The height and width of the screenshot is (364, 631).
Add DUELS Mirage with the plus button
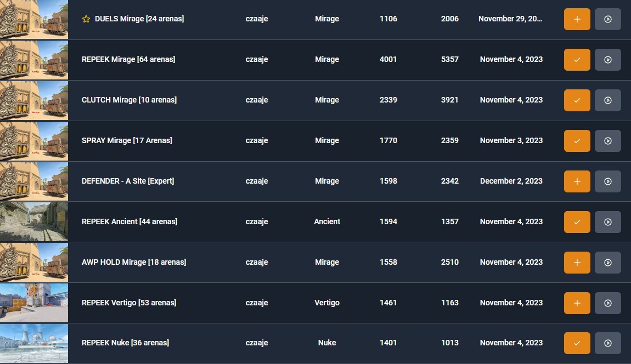click(x=577, y=19)
